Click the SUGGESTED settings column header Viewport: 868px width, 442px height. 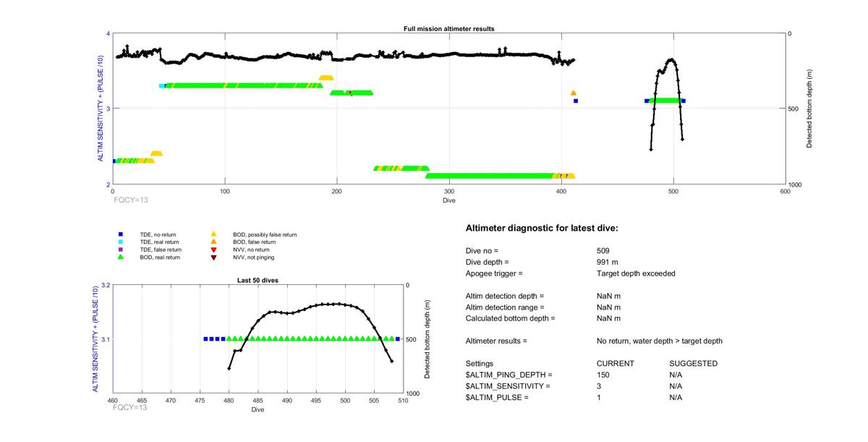pos(693,363)
